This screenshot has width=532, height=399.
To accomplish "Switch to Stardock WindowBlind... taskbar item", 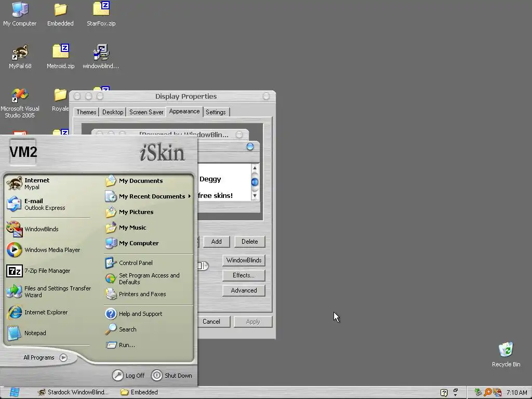I will point(73,392).
